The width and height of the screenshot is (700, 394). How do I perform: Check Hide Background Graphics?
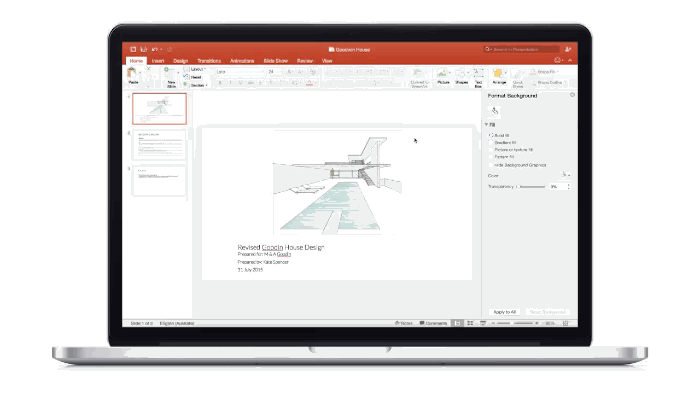pyautogui.click(x=491, y=165)
